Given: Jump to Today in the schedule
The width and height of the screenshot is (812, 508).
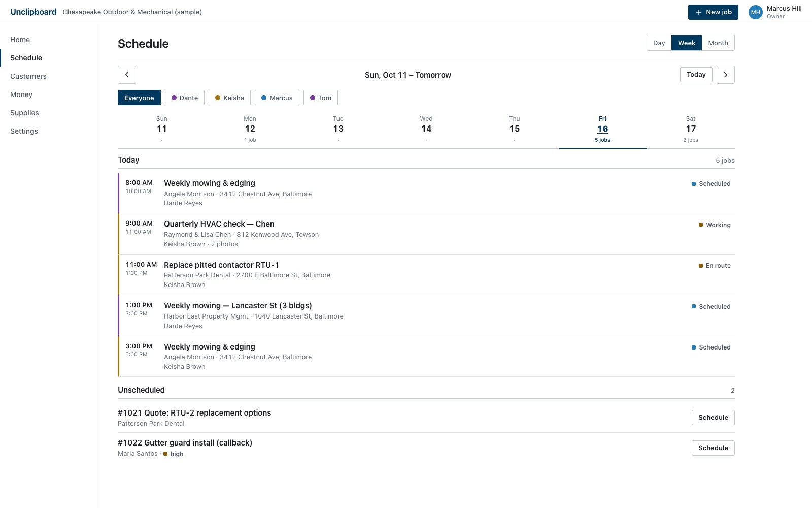Looking at the screenshot, I should [x=696, y=75].
